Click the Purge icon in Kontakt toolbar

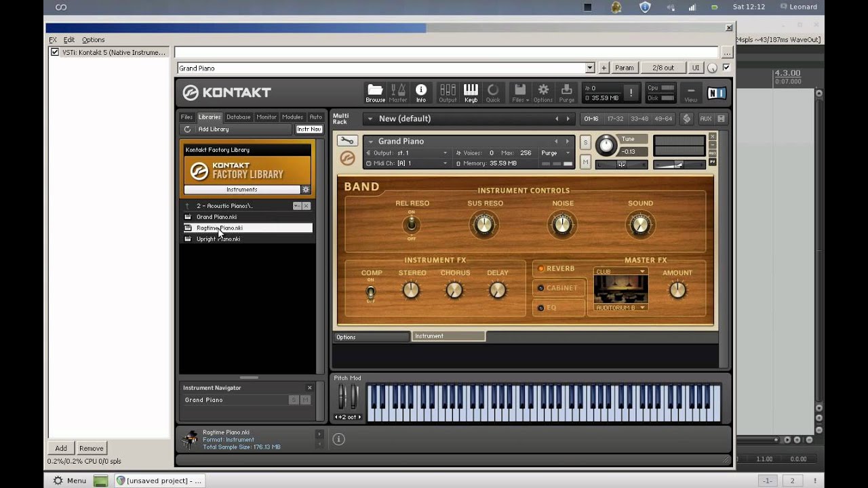(x=567, y=93)
